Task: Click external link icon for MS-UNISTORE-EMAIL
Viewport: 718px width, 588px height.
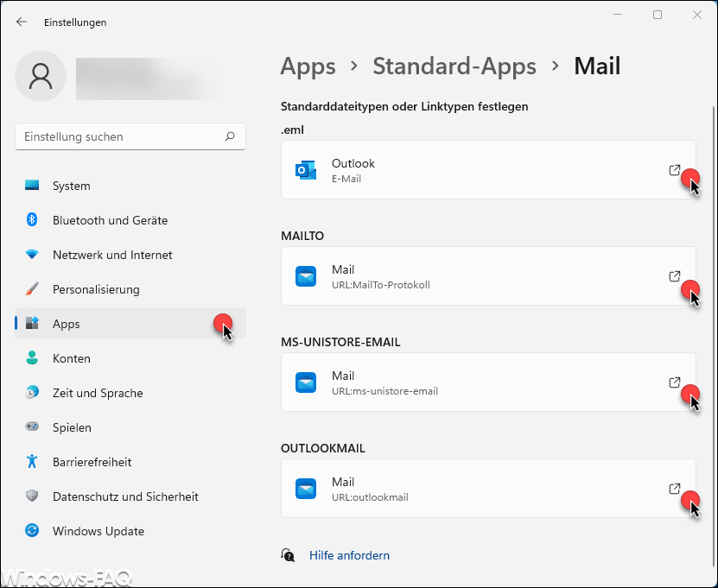Action: click(675, 383)
